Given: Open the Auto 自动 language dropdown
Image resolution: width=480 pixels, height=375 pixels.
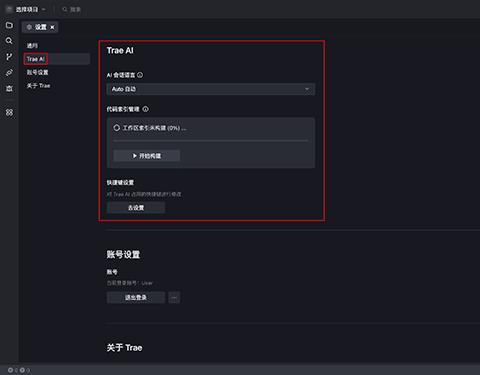Looking at the screenshot, I should pyautogui.click(x=211, y=89).
